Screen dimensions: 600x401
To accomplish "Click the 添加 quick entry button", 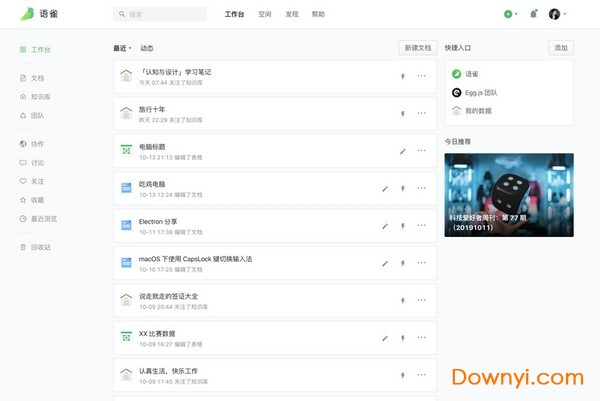I will (x=561, y=48).
